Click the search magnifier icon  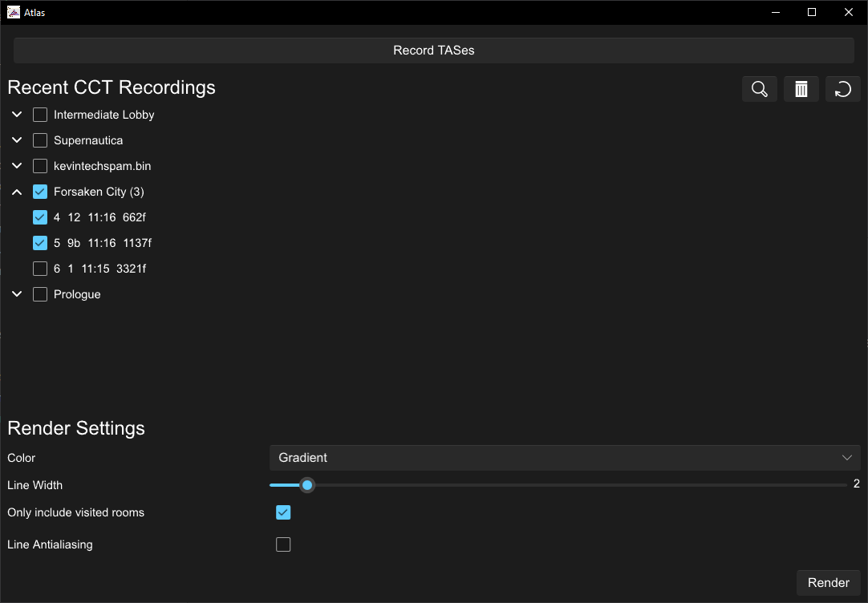[x=760, y=89]
